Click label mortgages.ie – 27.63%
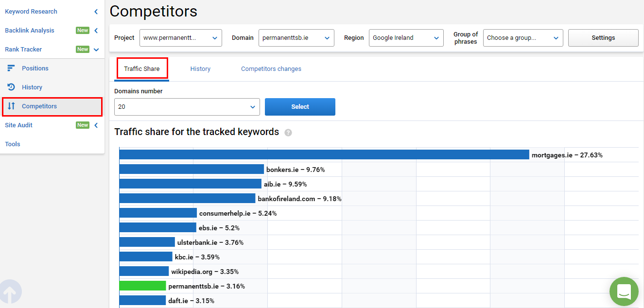Viewport: 644px width, 308px height. (567, 155)
